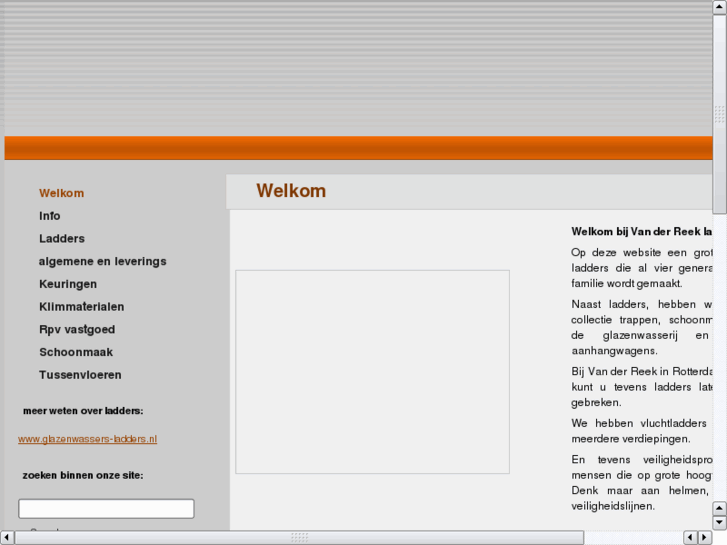This screenshot has width=727, height=545.
Task: Open Klimmaterialen section
Action: pyautogui.click(x=82, y=307)
